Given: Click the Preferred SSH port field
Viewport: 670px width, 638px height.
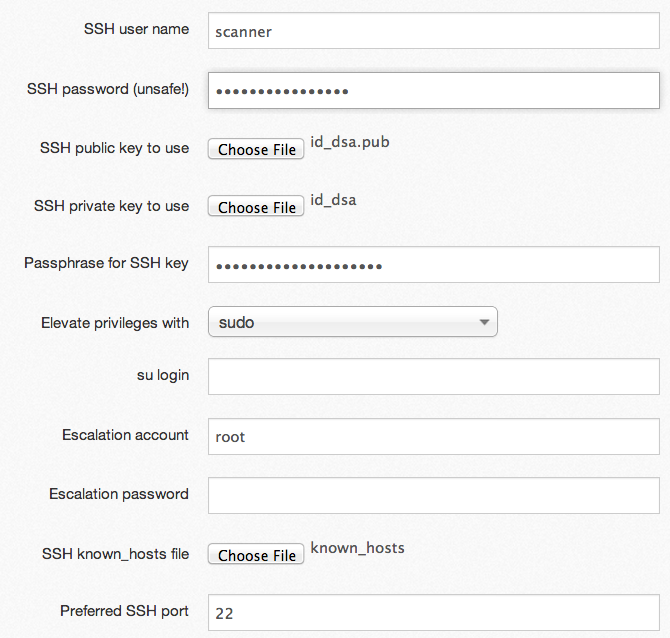Looking at the screenshot, I should click(x=434, y=612).
